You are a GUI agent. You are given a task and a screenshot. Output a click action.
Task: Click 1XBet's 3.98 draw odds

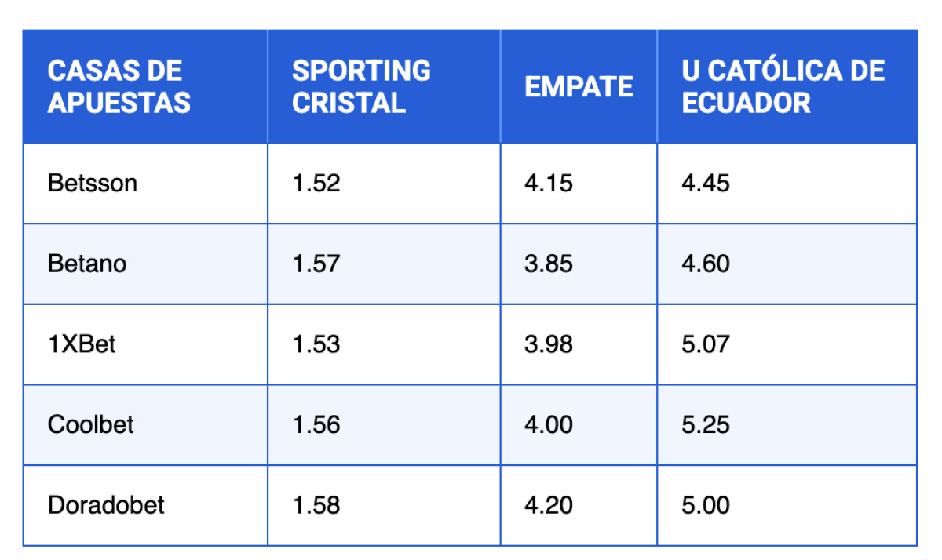coord(549,344)
